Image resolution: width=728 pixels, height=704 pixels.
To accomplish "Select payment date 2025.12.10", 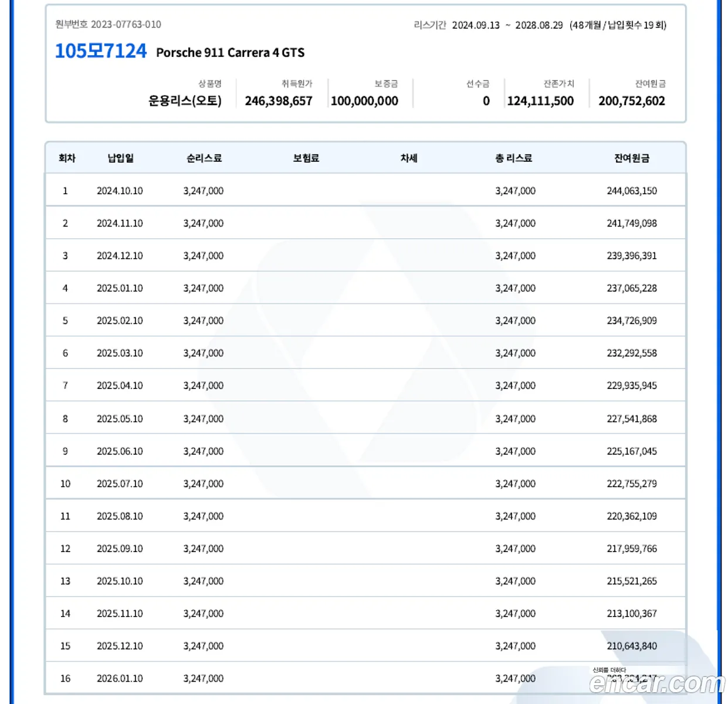I will tap(120, 646).
